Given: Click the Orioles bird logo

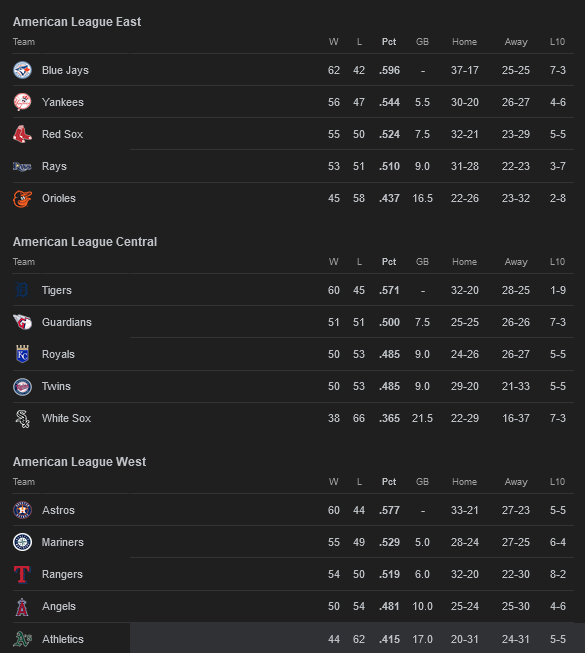Looking at the screenshot, I should tap(22, 199).
